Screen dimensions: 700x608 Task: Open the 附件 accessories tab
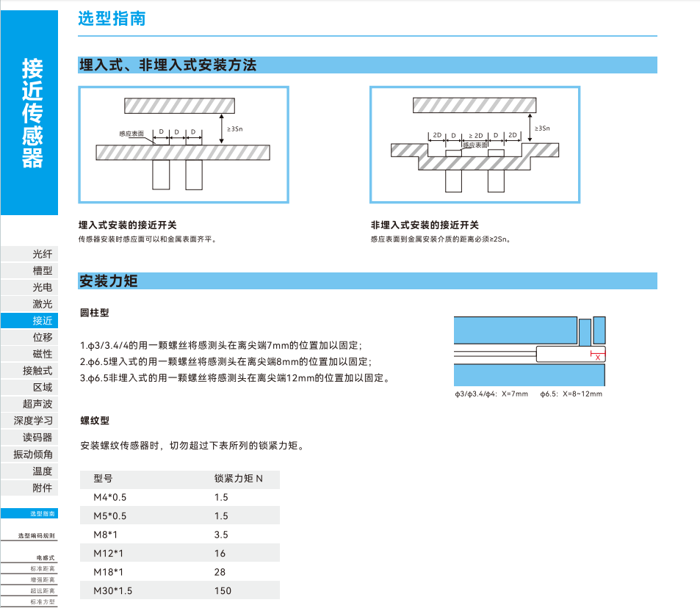(x=42, y=488)
